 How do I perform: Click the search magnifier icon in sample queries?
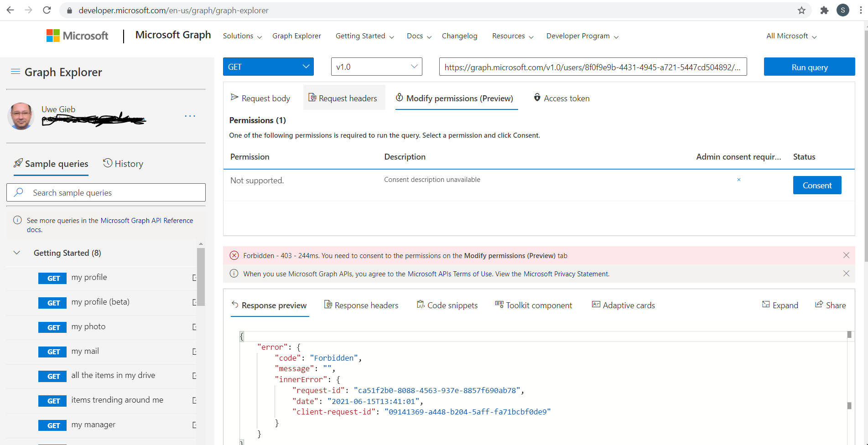click(19, 192)
